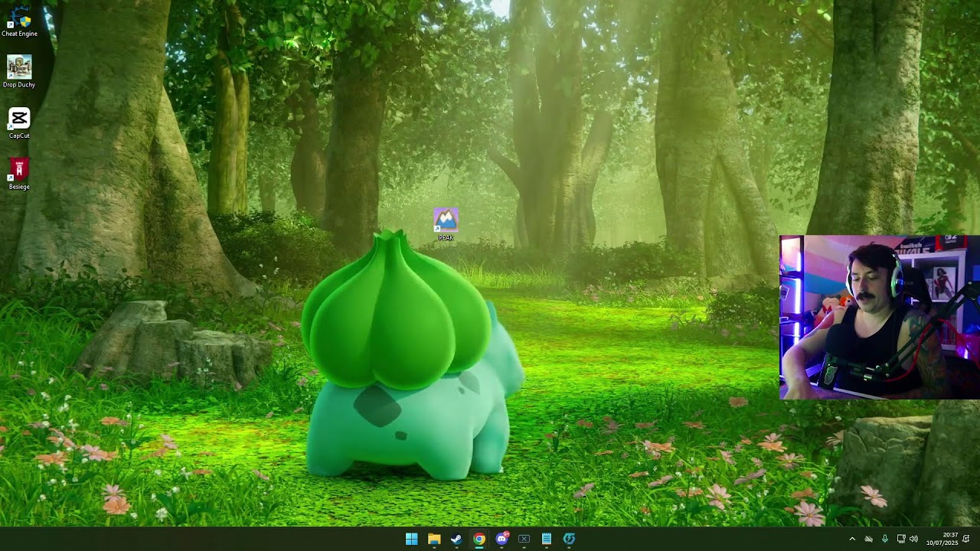
Task: Open the notification center icon
Action: point(967,540)
